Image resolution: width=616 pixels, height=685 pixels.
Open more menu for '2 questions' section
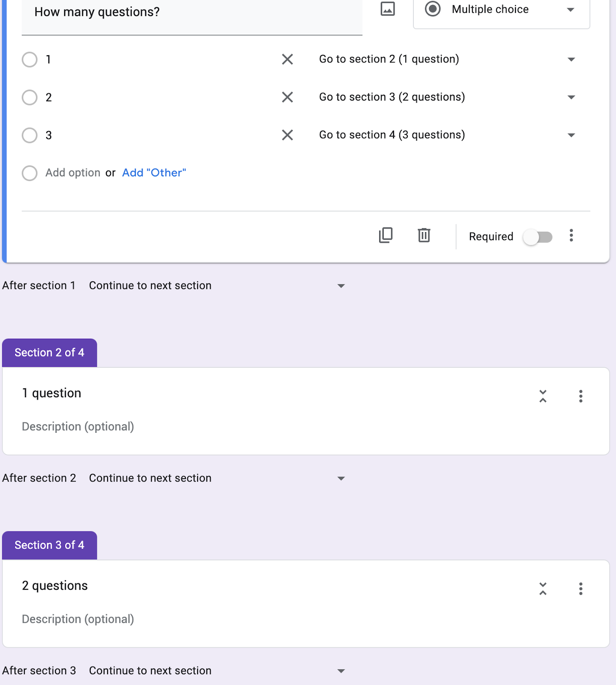pyautogui.click(x=581, y=589)
